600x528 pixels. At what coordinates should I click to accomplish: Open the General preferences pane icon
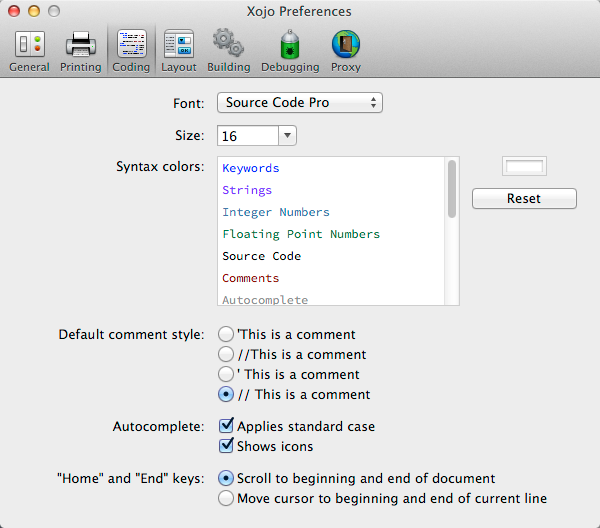pos(29,44)
